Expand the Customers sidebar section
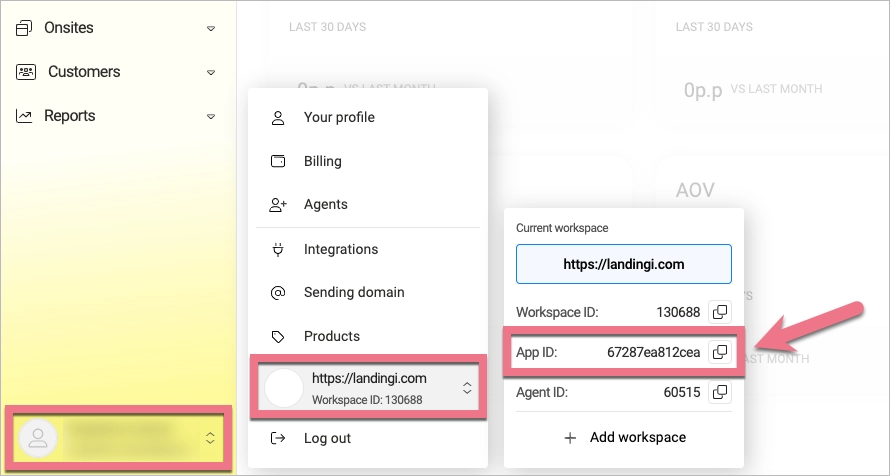Viewport: 890px width, 476px height. coord(211,73)
